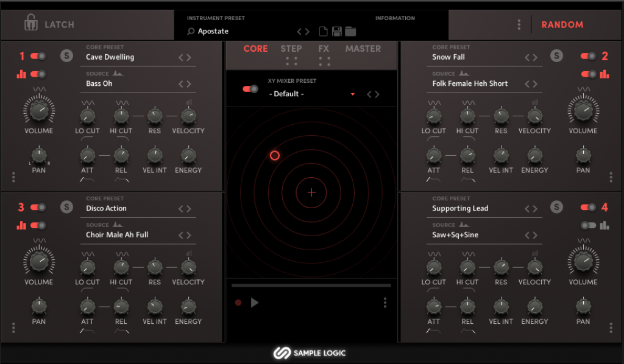This screenshot has height=364, width=624.
Task: Switch to the CORE tab
Action: pos(255,49)
